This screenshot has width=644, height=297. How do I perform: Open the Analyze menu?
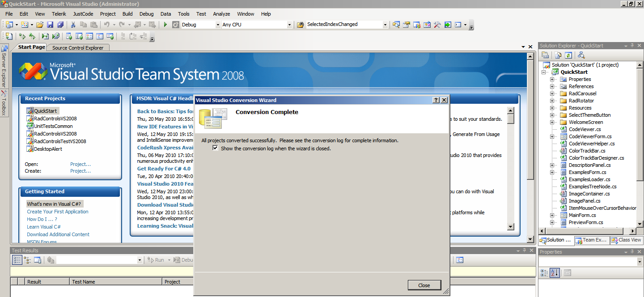pyautogui.click(x=221, y=14)
